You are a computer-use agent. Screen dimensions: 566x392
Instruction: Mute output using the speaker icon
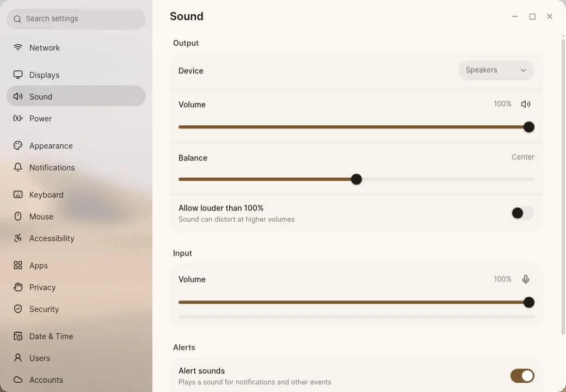pos(526,104)
